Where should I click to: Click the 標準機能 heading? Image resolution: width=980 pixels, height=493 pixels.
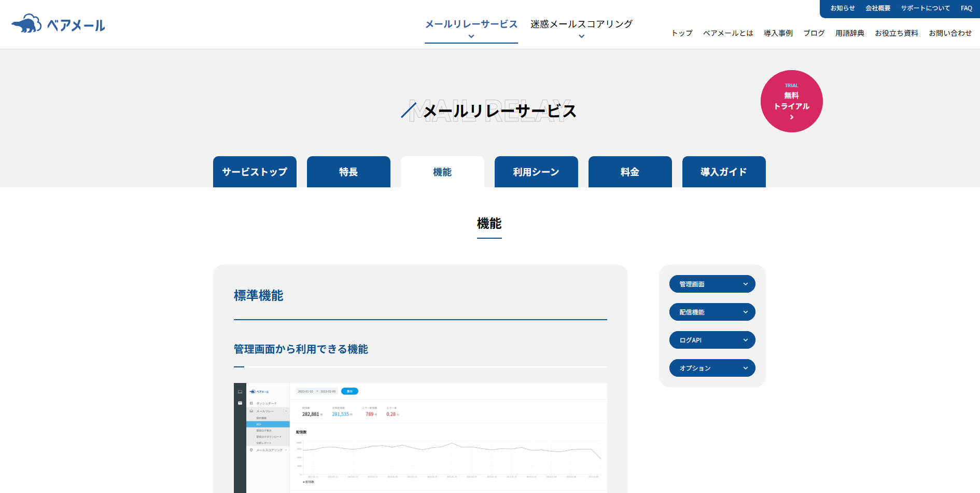(259, 295)
